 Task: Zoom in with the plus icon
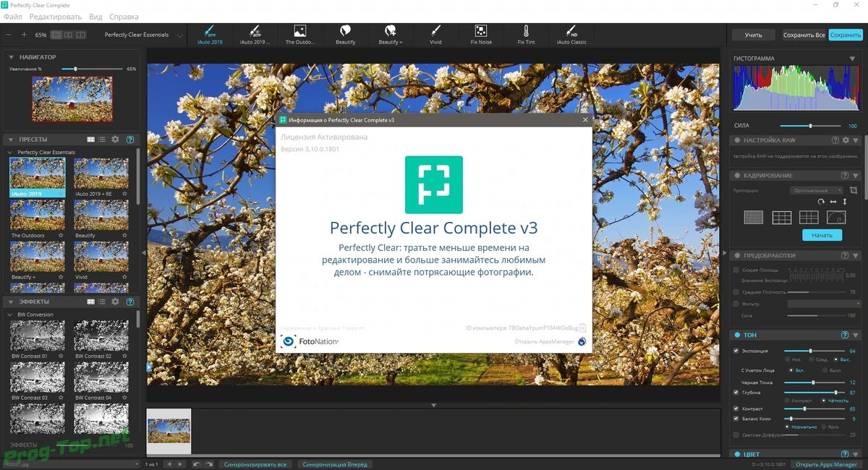click(x=24, y=35)
